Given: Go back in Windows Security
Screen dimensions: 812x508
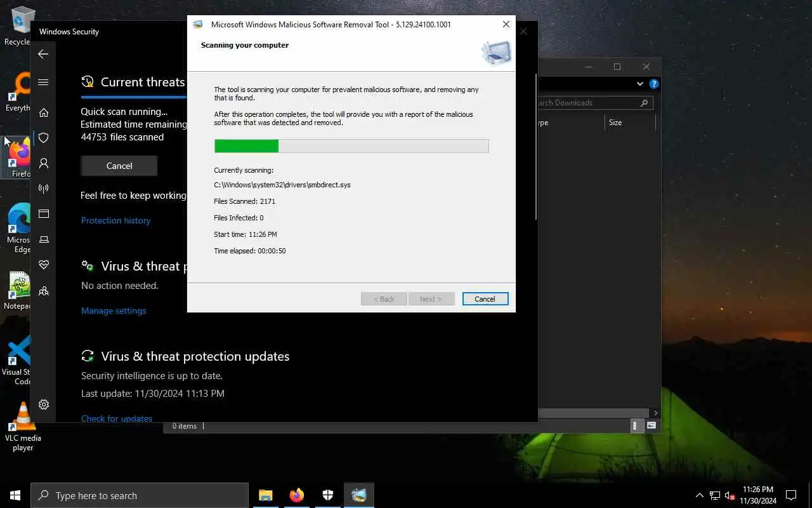Looking at the screenshot, I should tap(43, 54).
